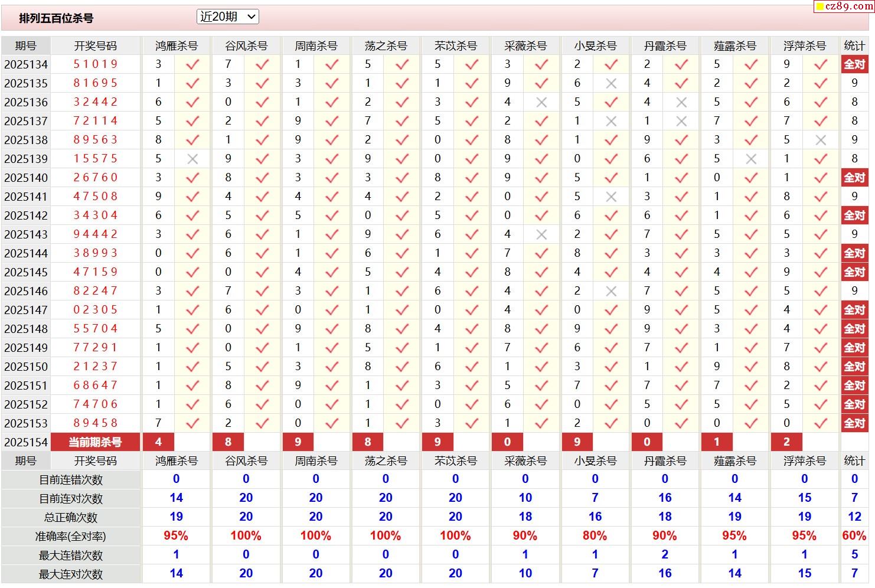Click the X mark for 小旻杀号 in row 2025135
The width and height of the screenshot is (875, 588).
pos(611,83)
